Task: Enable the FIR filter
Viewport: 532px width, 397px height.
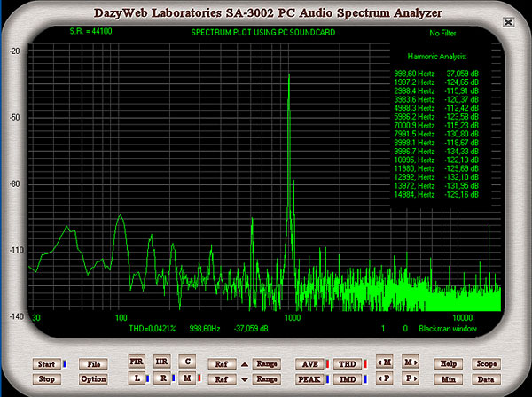Action: point(137,362)
